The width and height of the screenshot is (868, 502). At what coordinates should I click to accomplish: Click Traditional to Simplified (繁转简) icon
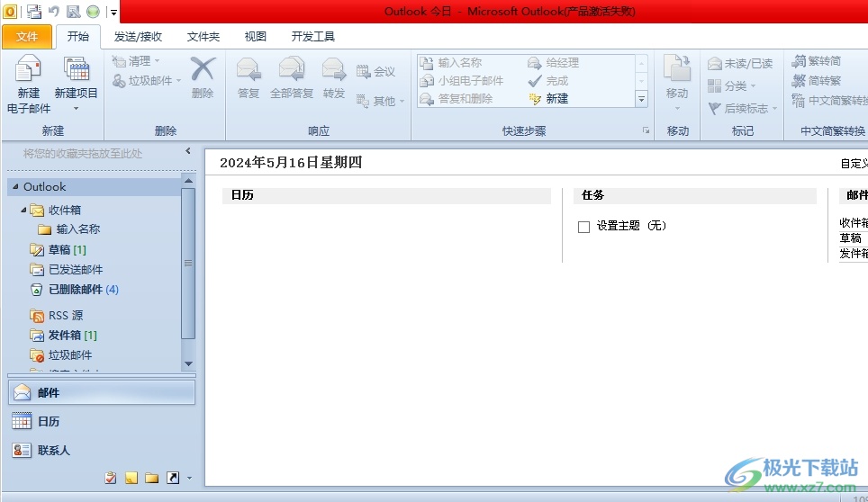coord(799,61)
